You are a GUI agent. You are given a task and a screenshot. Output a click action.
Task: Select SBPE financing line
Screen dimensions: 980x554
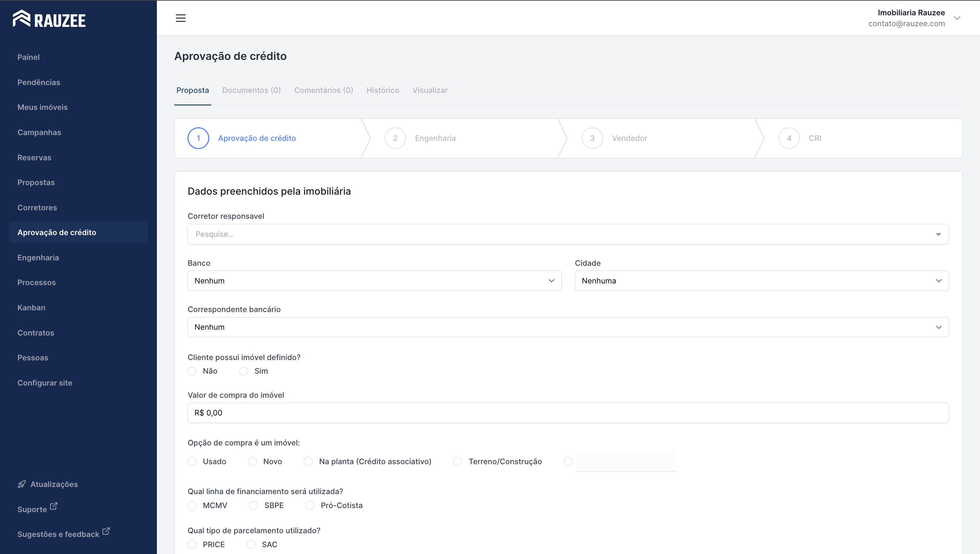pos(254,505)
